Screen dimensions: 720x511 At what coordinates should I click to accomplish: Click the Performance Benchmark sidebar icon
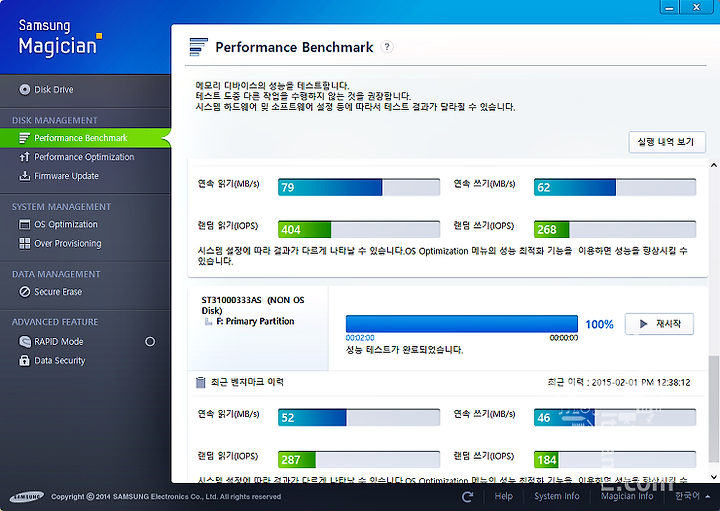[24, 138]
